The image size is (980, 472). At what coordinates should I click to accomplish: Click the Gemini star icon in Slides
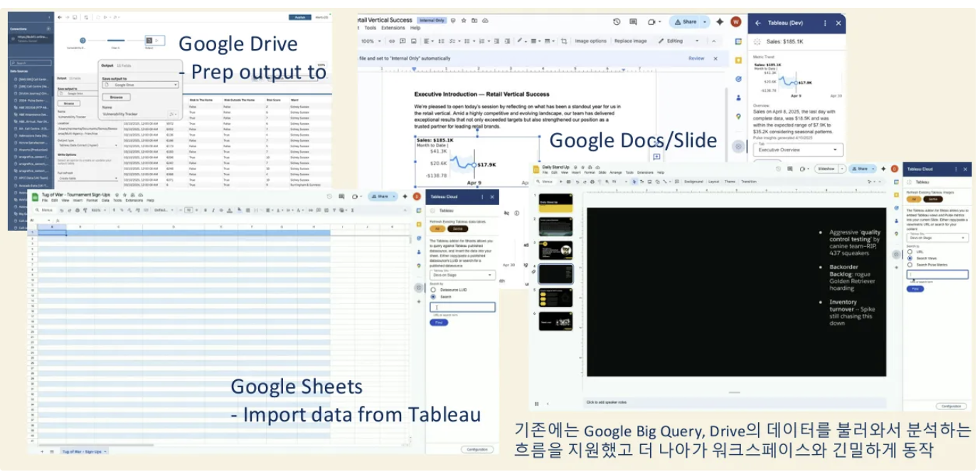coord(885,169)
